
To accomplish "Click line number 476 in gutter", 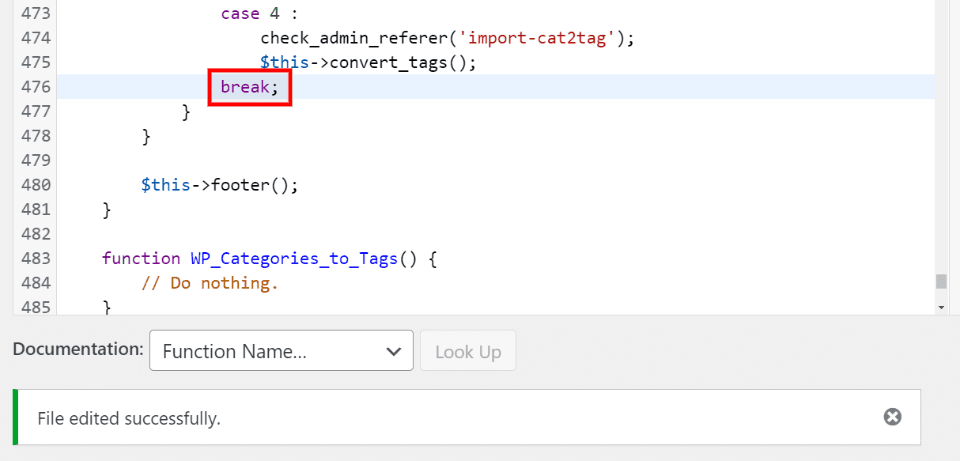I will [36, 87].
